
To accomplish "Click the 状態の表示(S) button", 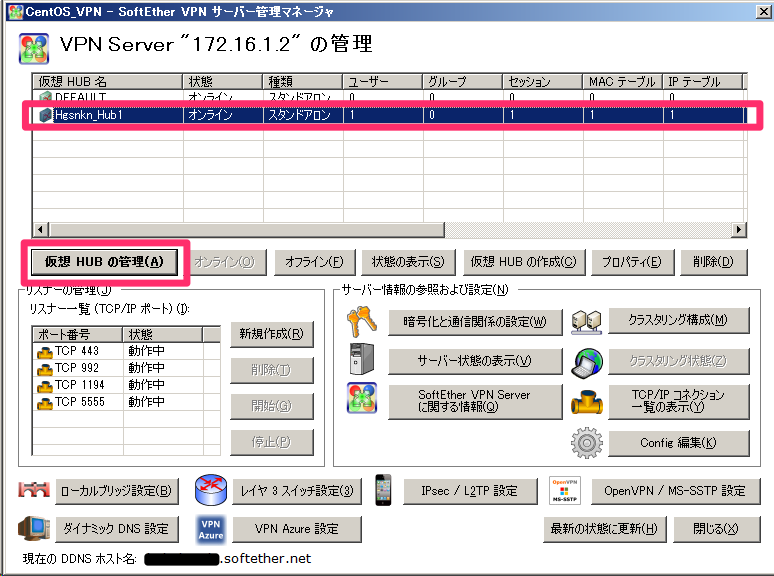I will (x=408, y=262).
